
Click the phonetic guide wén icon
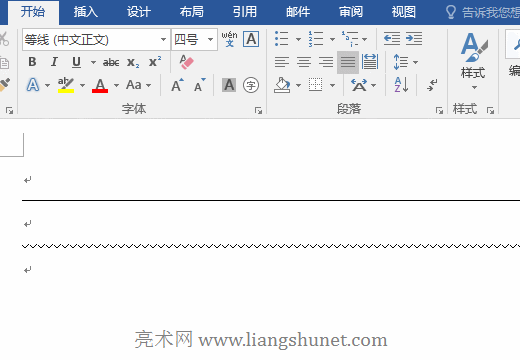click(229, 39)
